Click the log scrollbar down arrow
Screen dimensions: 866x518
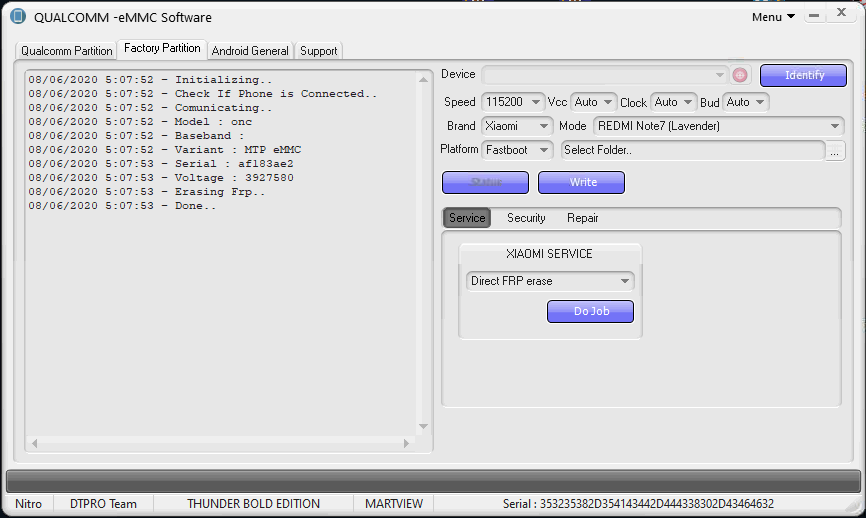(x=423, y=426)
